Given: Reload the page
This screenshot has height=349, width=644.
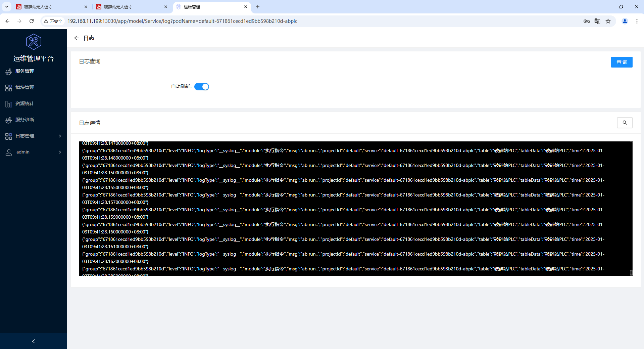Looking at the screenshot, I should (x=32, y=21).
